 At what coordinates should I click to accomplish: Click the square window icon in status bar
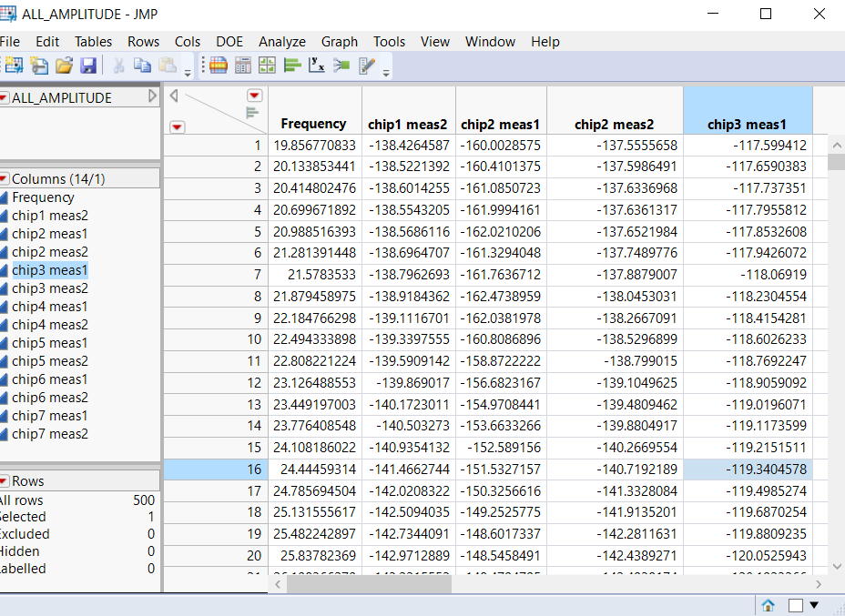[x=796, y=605]
